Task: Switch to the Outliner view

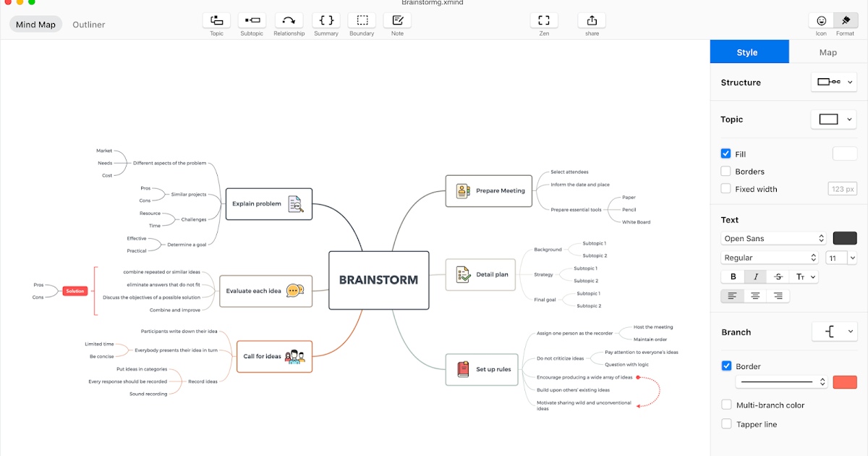Action: 88,24
